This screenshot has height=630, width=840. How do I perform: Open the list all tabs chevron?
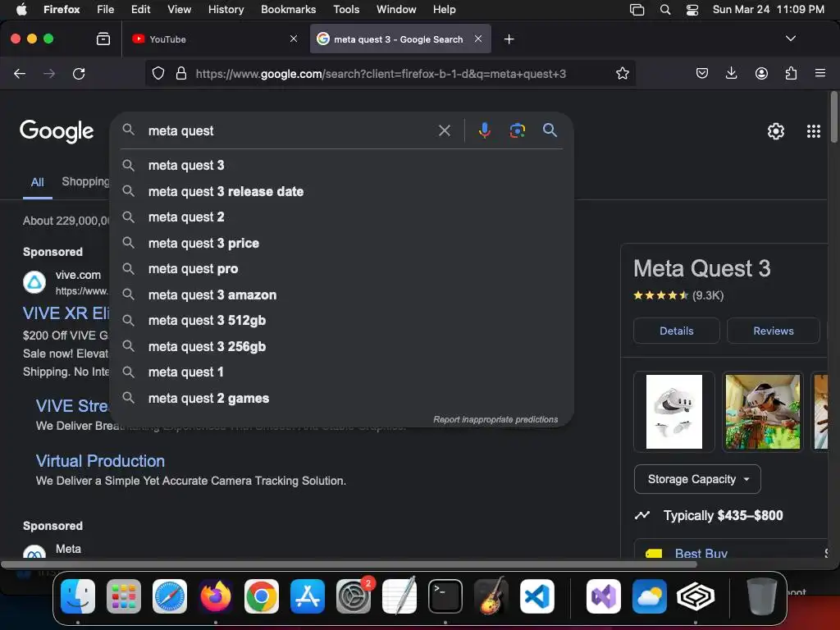[790, 39]
